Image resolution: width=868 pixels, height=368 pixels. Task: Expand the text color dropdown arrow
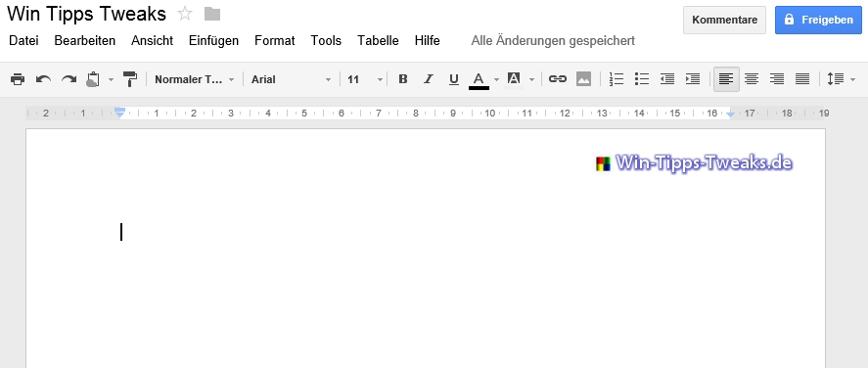point(496,79)
